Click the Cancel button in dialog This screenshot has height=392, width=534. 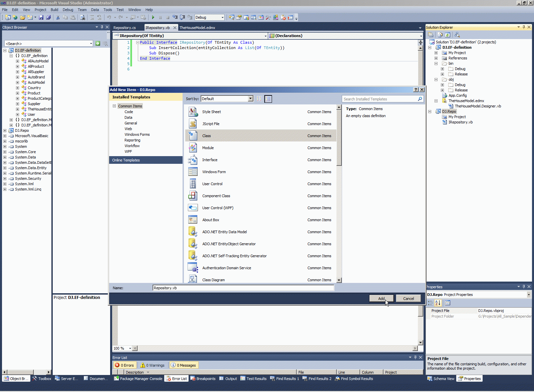pyautogui.click(x=409, y=299)
